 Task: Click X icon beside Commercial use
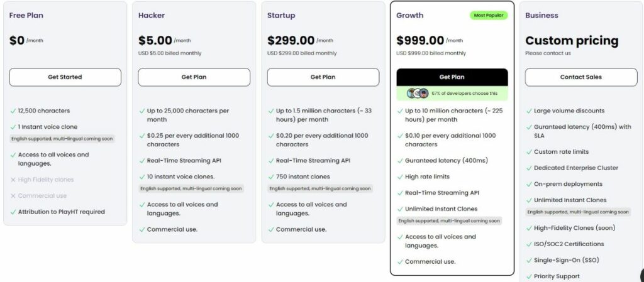(x=13, y=196)
